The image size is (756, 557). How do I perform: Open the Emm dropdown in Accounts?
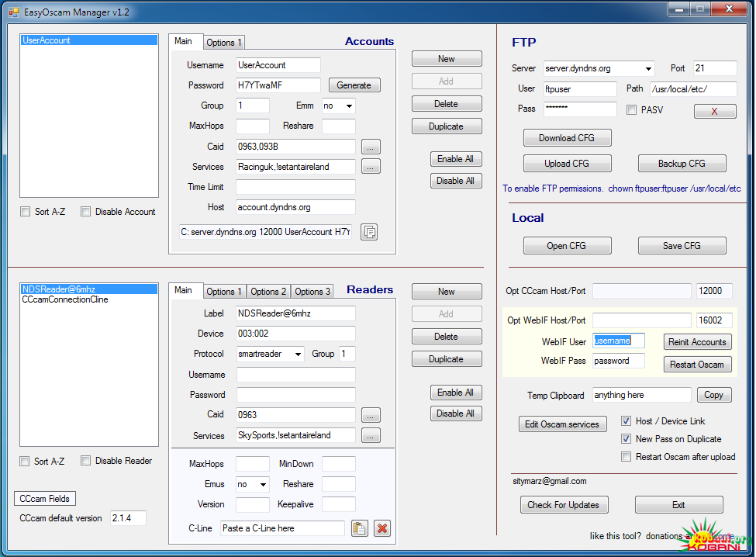point(349,106)
